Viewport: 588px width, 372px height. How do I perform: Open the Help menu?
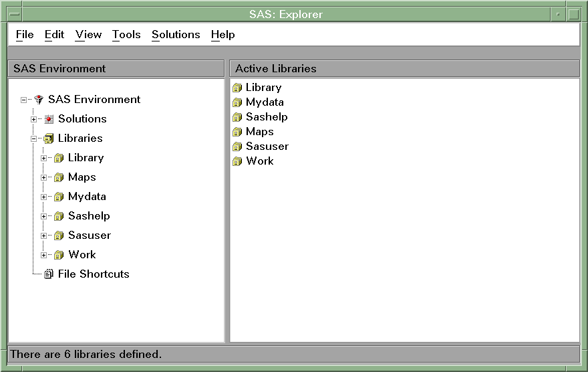[223, 35]
